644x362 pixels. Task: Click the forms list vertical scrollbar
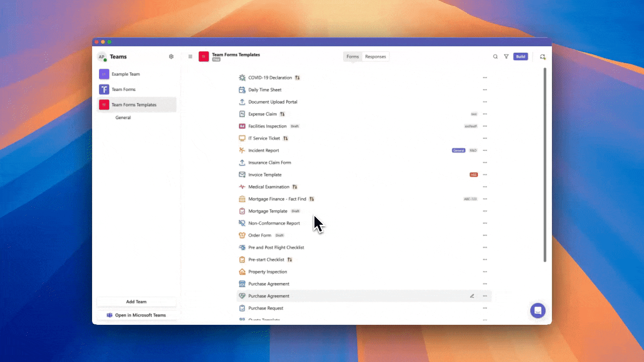click(x=545, y=165)
